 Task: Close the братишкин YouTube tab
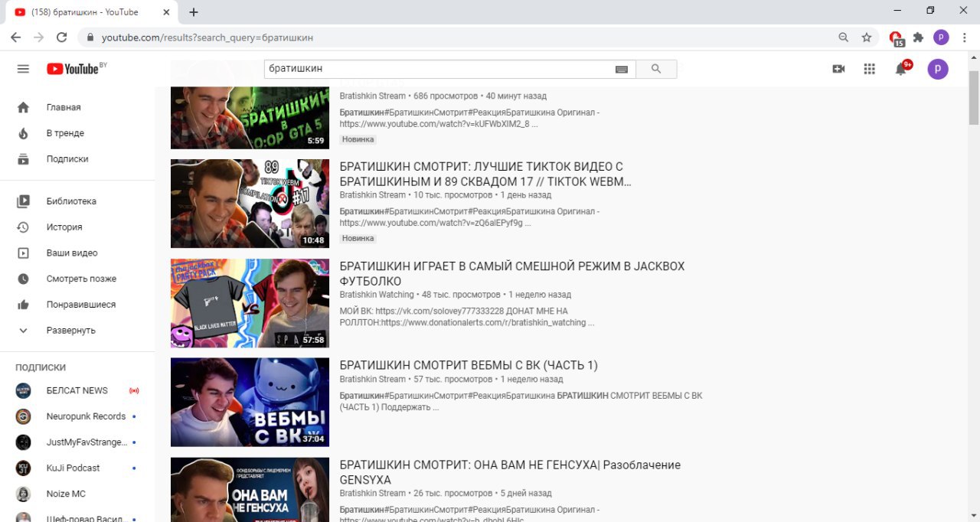[x=166, y=12]
